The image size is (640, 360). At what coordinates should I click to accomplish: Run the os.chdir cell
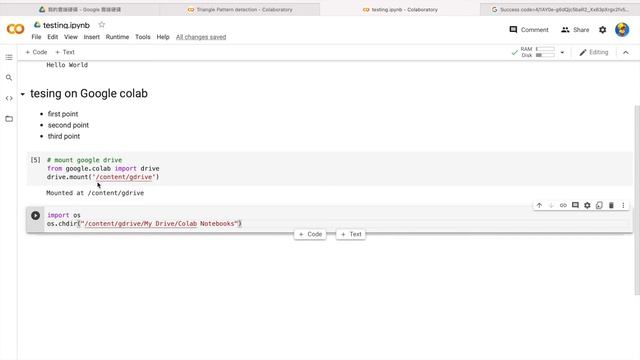(36, 216)
